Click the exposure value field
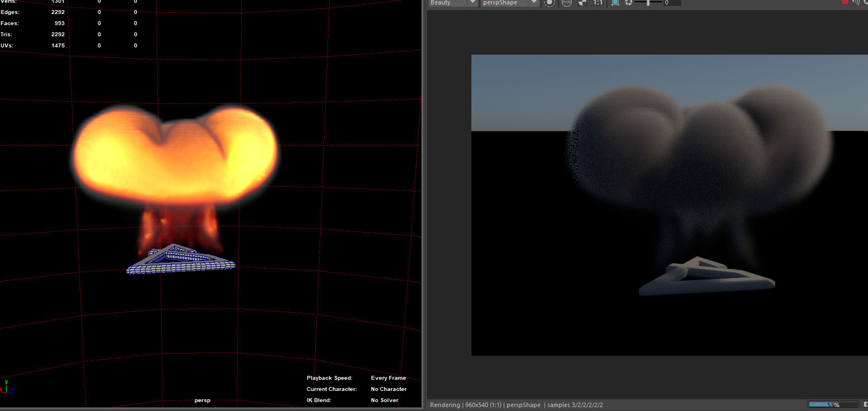Viewport: 868px width, 411px height. 672,3
